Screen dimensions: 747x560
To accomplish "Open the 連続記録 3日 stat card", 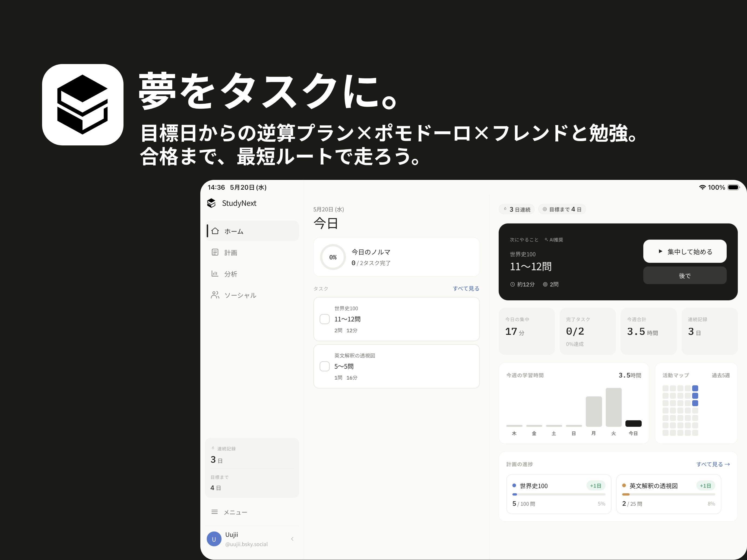I will (x=710, y=331).
